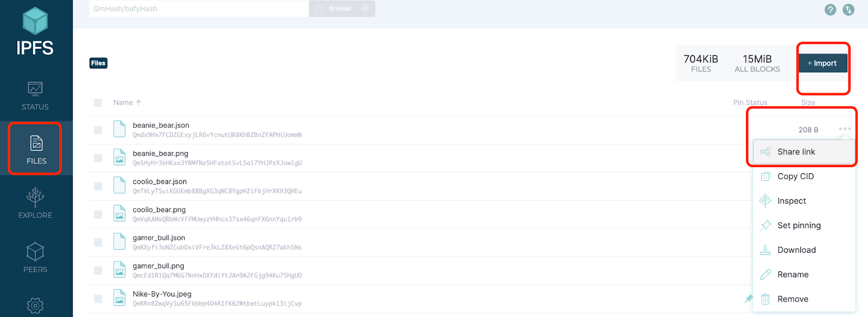Click pin icon on Nike-By-You.jpeg row
Image resolution: width=868 pixels, height=317 pixels.
(749, 299)
